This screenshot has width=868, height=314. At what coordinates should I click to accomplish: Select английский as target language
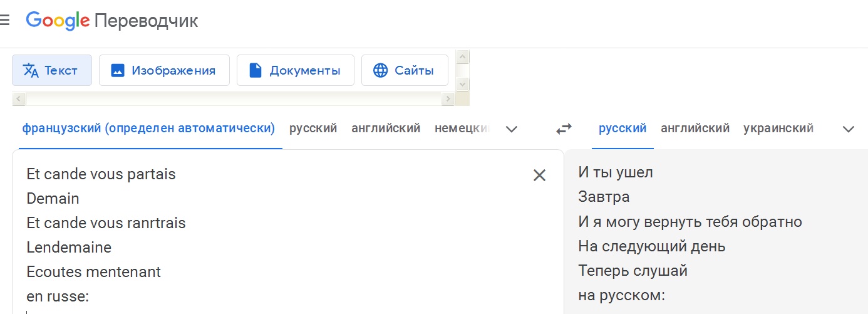point(695,128)
